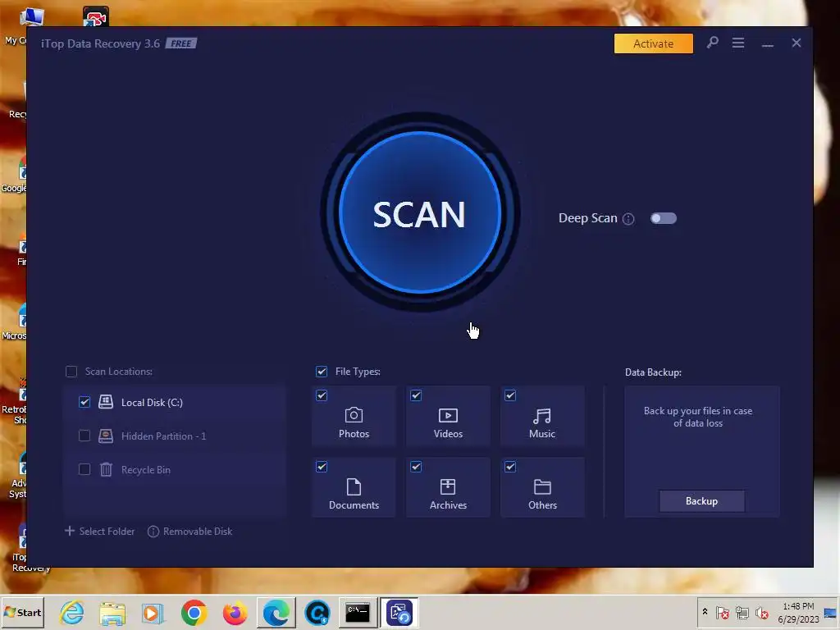Click the Archives box icon
The image size is (840, 630).
point(448,486)
